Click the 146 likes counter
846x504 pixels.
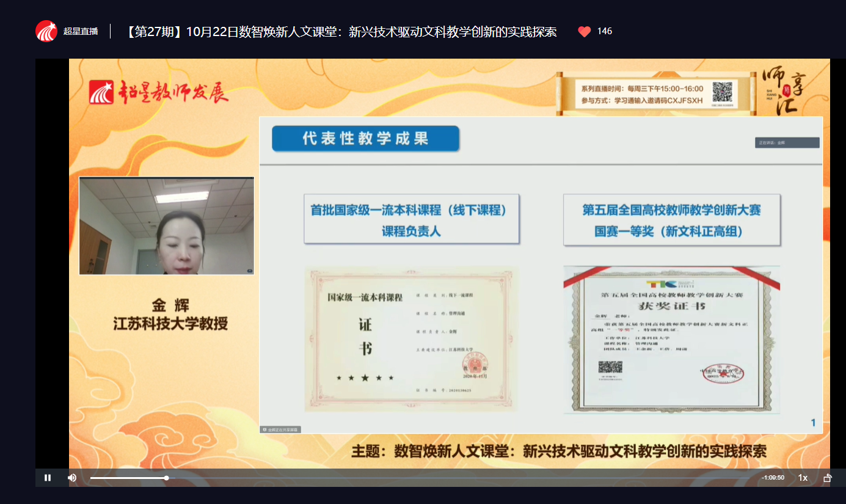point(604,32)
